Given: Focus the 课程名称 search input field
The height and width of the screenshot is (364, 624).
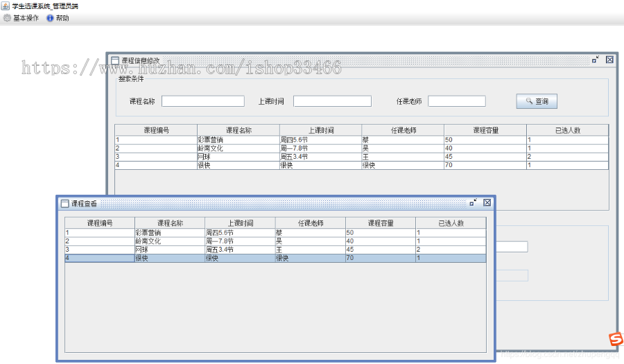Looking at the screenshot, I should [203, 101].
